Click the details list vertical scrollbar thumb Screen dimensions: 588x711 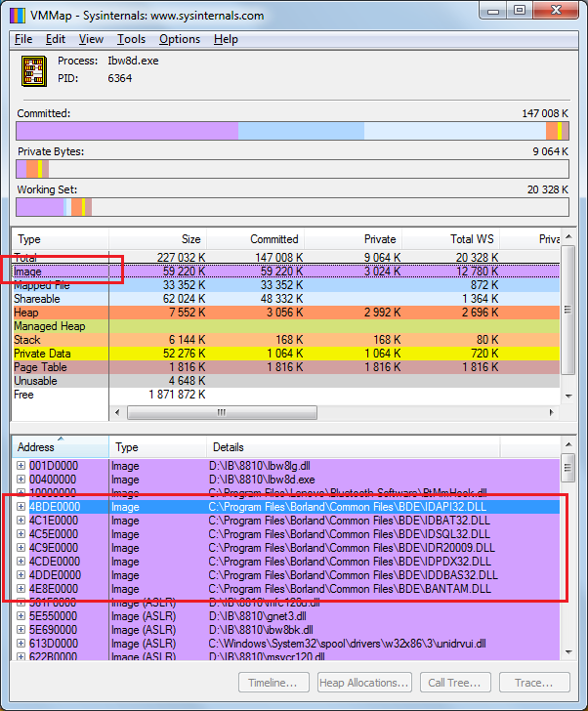(568, 468)
